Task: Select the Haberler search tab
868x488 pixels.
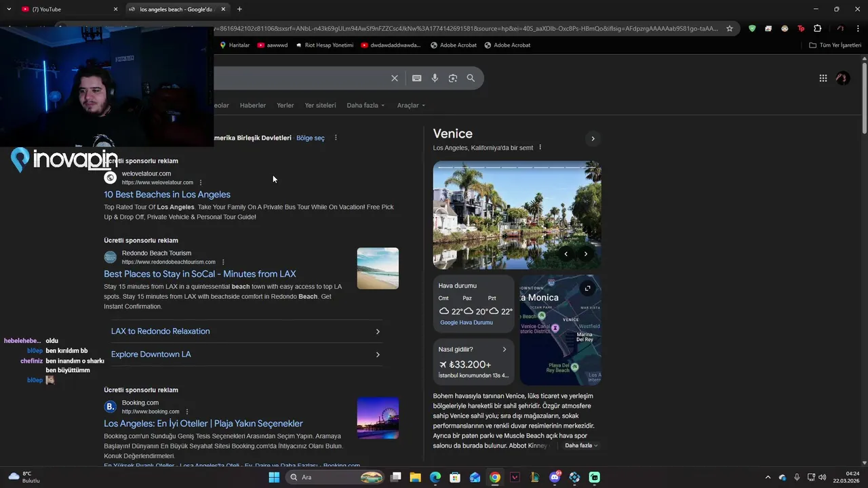Action: [253, 105]
